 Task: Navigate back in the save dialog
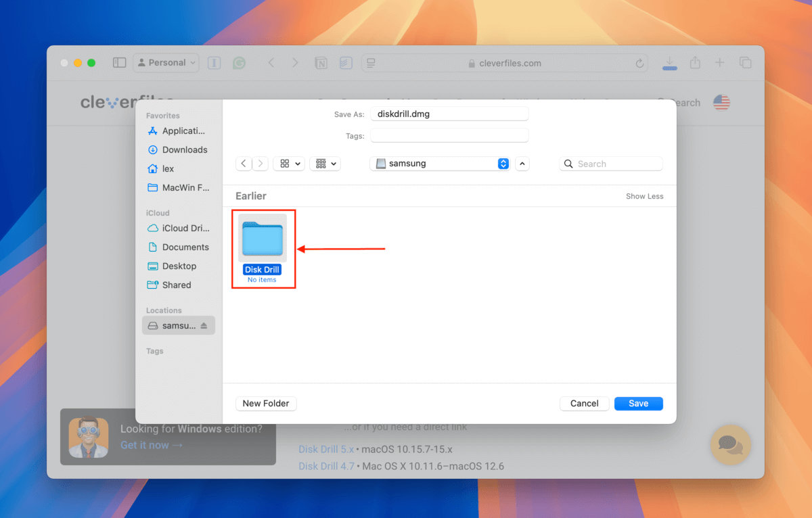[244, 164]
